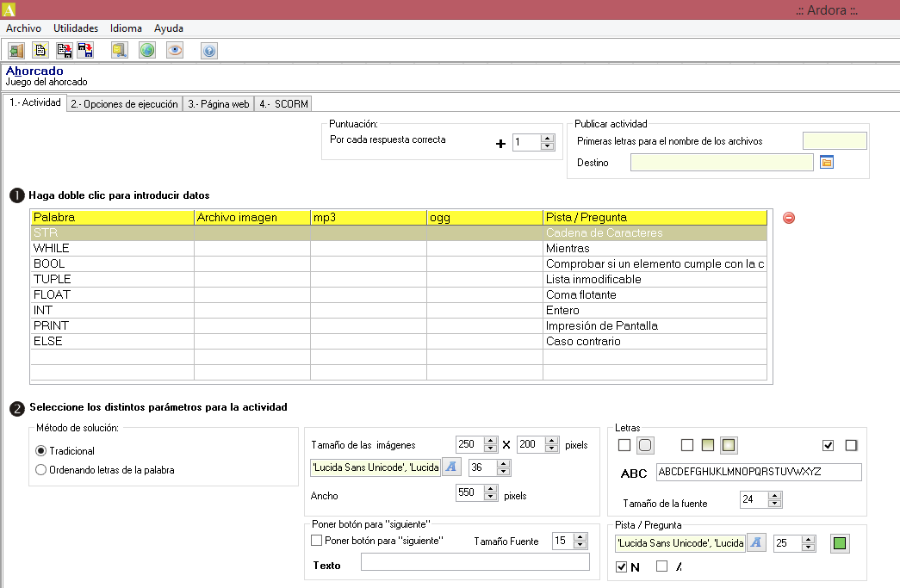The height and width of the screenshot is (588, 900).
Task: Click the green globe web icon
Action: tap(147, 51)
